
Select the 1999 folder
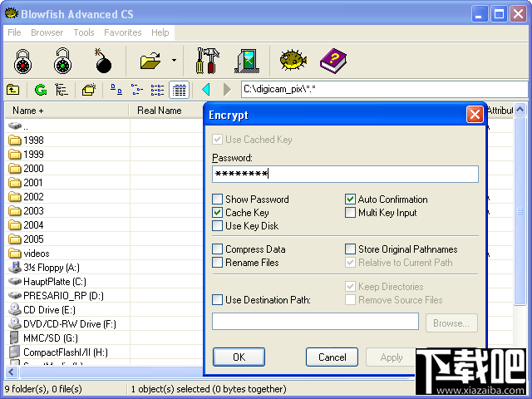tap(26, 155)
